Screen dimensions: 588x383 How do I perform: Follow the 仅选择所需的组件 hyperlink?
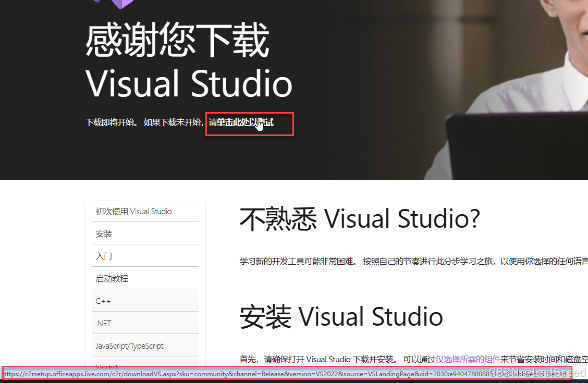[x=468, y=360]
